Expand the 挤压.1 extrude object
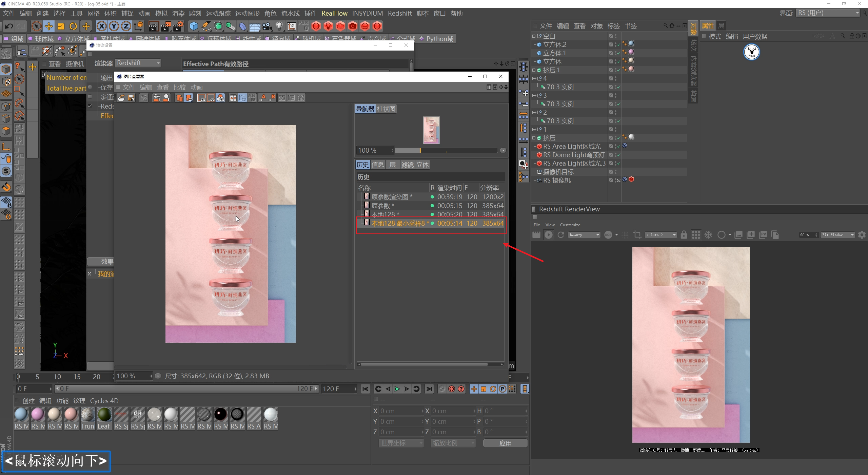Image resolution: width=868 pixels, height=475 pixels. (534, 70)
